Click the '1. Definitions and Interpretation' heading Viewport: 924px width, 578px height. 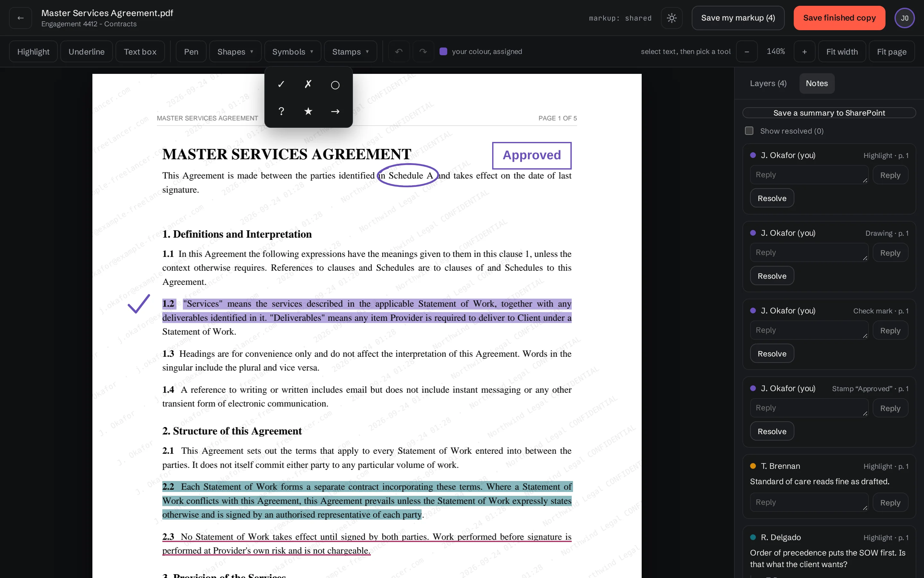pyautogui.click(x=237, y=234)
